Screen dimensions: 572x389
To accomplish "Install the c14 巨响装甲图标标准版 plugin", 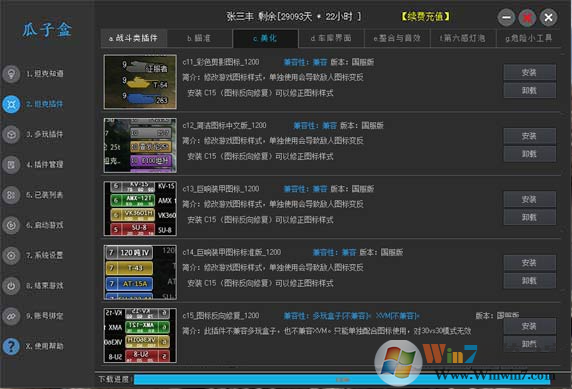I will click(x=530, y=263).
